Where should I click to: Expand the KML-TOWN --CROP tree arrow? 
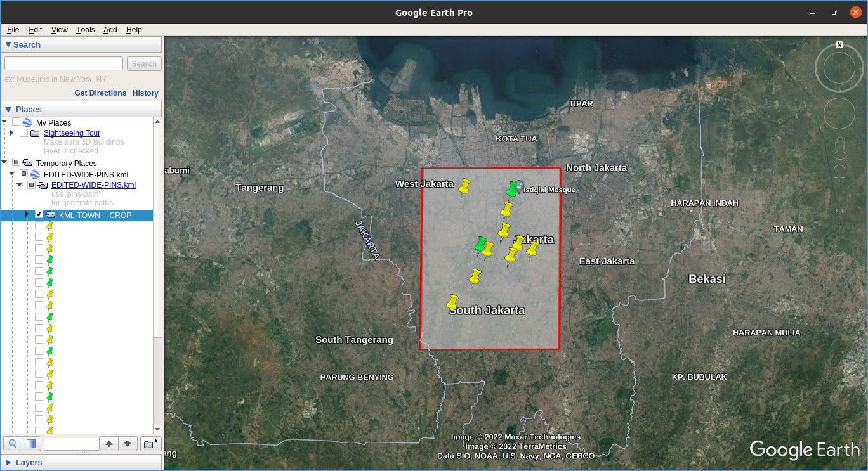[x=27, y=215]
